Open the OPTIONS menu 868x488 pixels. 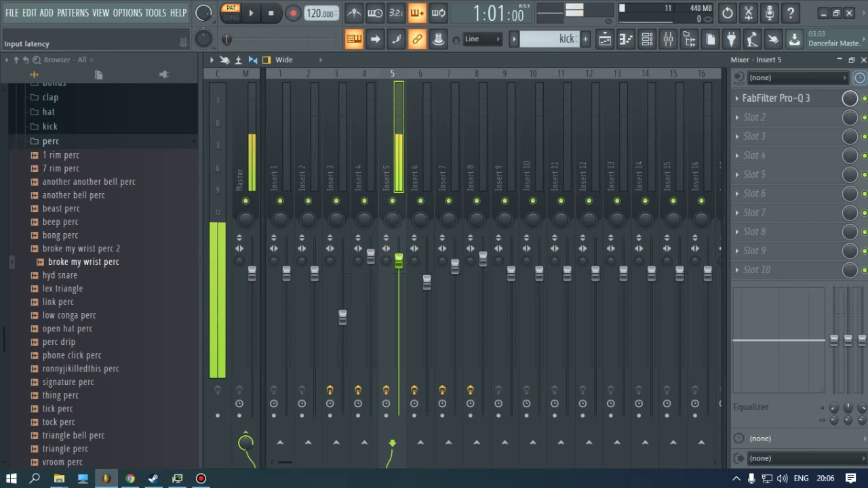[127, 13]
